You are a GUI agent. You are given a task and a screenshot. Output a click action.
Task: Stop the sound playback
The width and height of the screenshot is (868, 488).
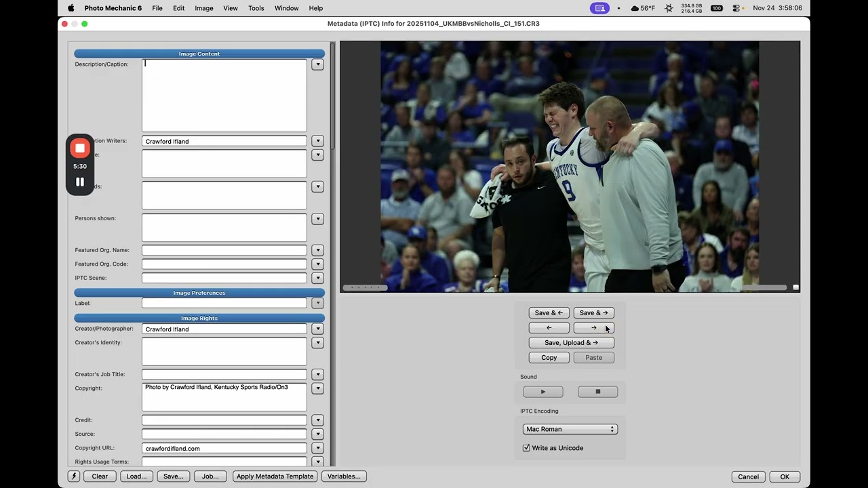pyautogui.click(x=597, y=392)
